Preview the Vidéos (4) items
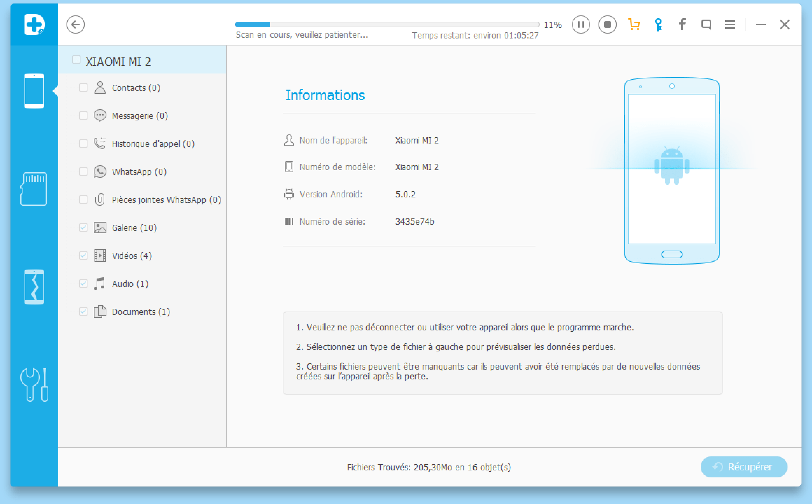The width and height of the screenshot is (812, 504). point(132,256)
